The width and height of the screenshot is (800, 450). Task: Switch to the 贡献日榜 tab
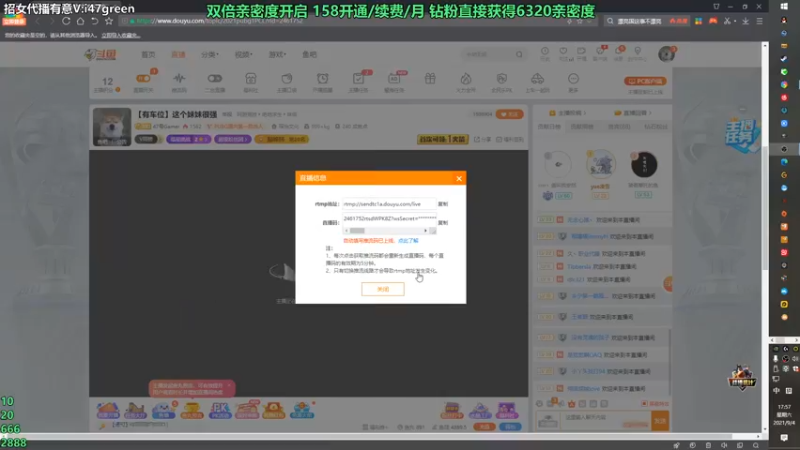549,127
